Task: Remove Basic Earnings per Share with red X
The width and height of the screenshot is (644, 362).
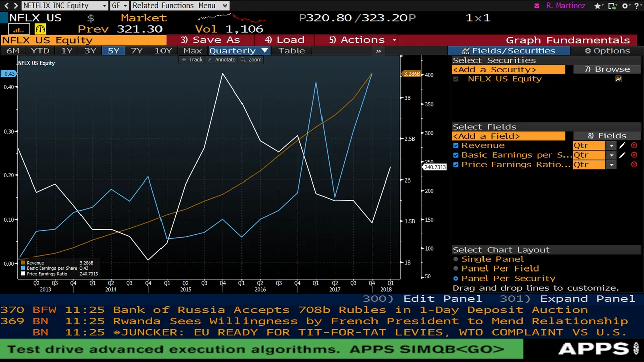Action: coord(634,155)
